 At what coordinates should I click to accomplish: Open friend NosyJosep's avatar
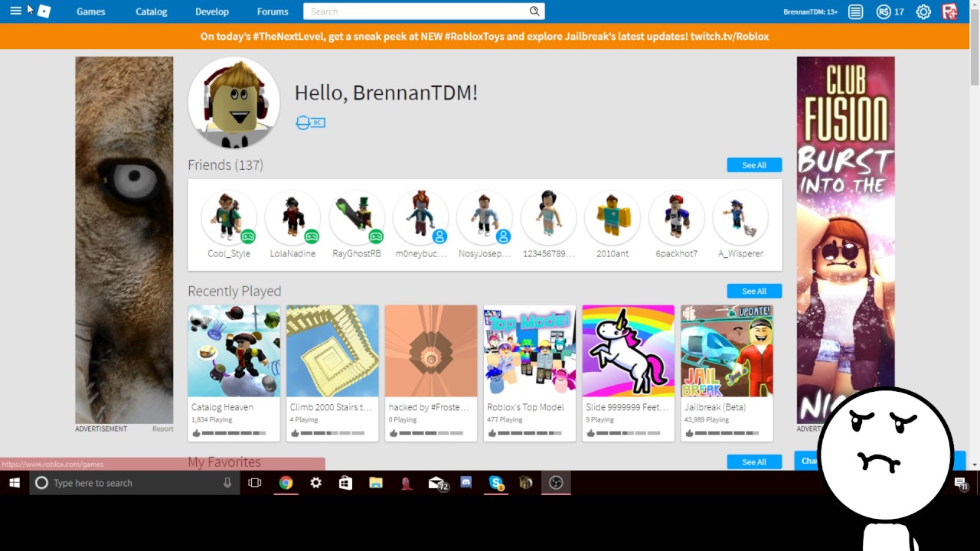(x=485, y=217)
